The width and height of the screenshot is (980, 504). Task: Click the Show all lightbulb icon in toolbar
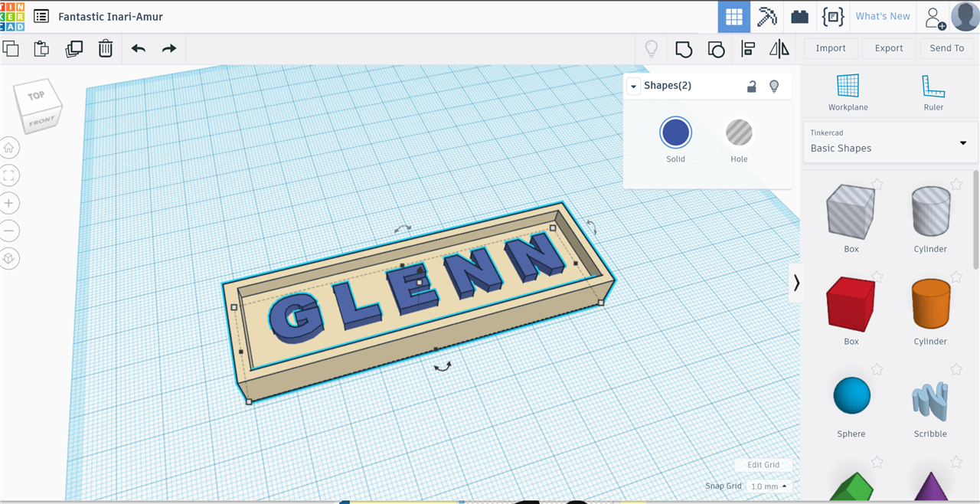652,49
